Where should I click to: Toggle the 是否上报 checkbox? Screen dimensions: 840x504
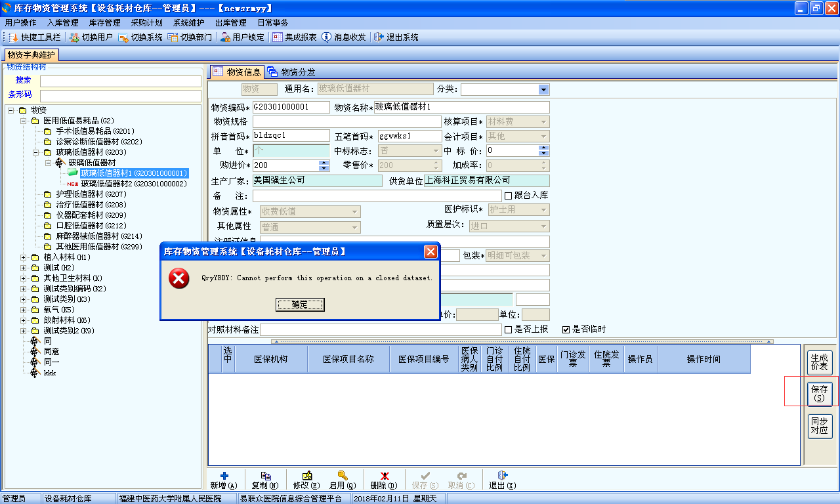[x=508, y=329]
